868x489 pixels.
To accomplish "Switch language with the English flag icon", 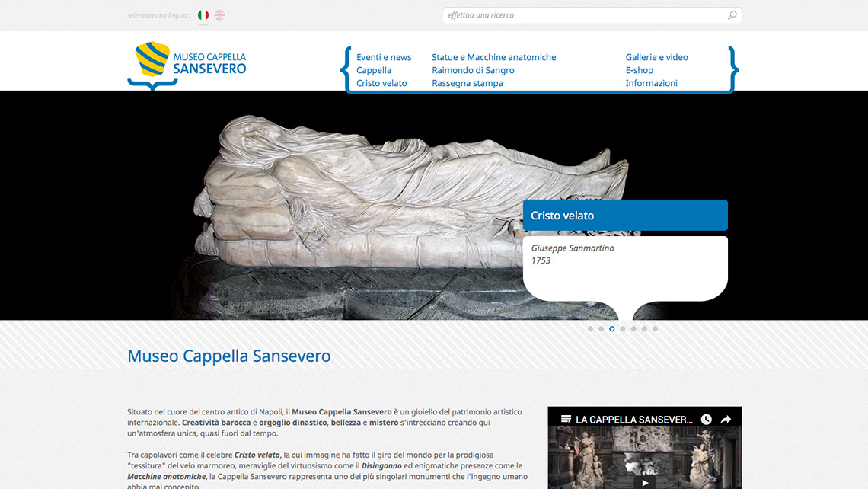I will coord(219,15).
